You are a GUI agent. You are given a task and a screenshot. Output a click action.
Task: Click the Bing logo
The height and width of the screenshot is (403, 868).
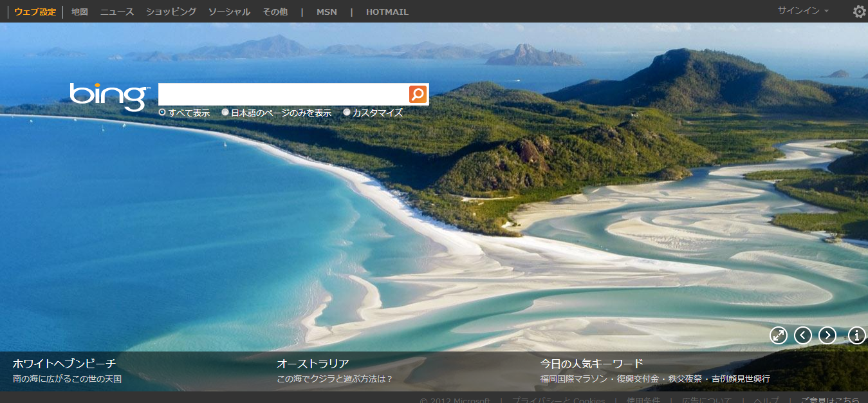click(x=109, y=97)
